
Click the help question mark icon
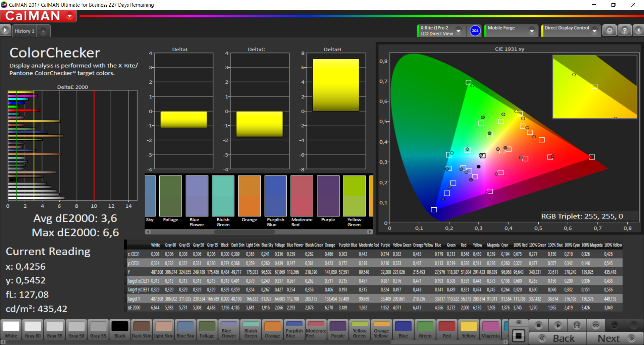[624, 30]
